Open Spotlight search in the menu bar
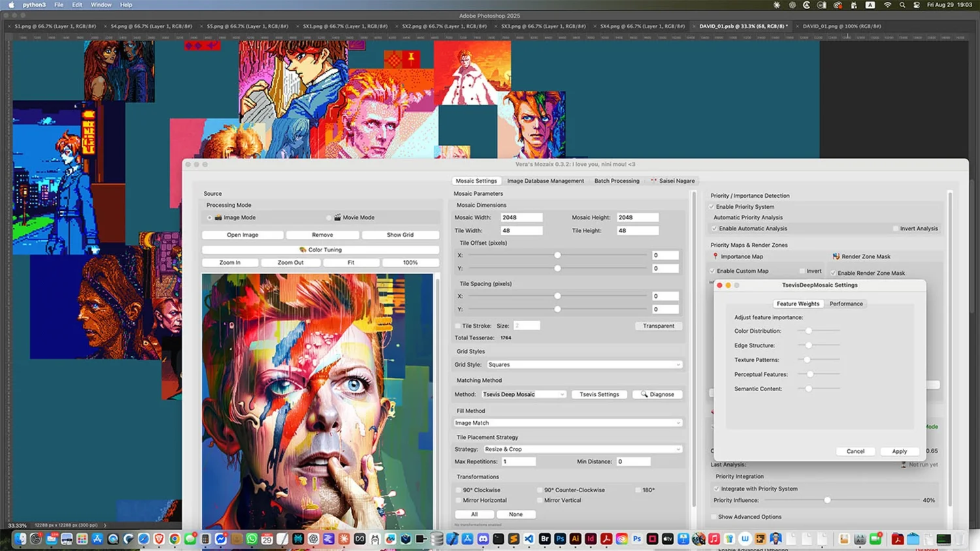Viewport: 980px width, 551px height. 902,5
